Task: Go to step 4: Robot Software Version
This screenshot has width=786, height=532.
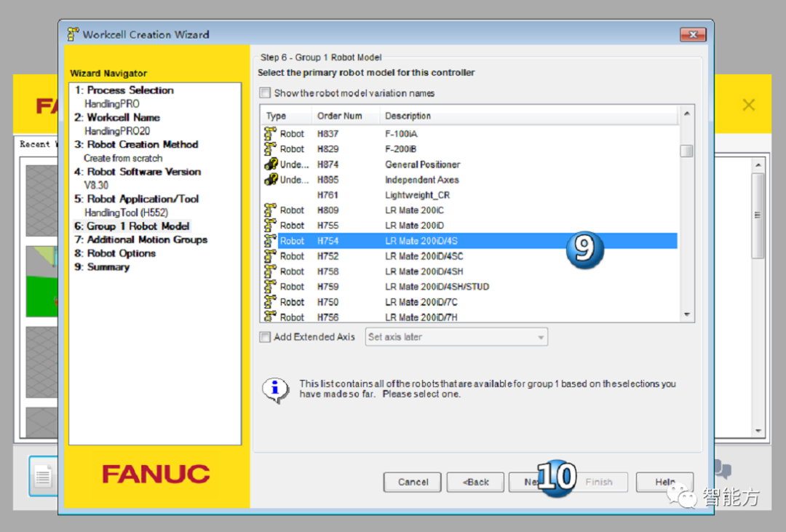Action: (138, 172)
